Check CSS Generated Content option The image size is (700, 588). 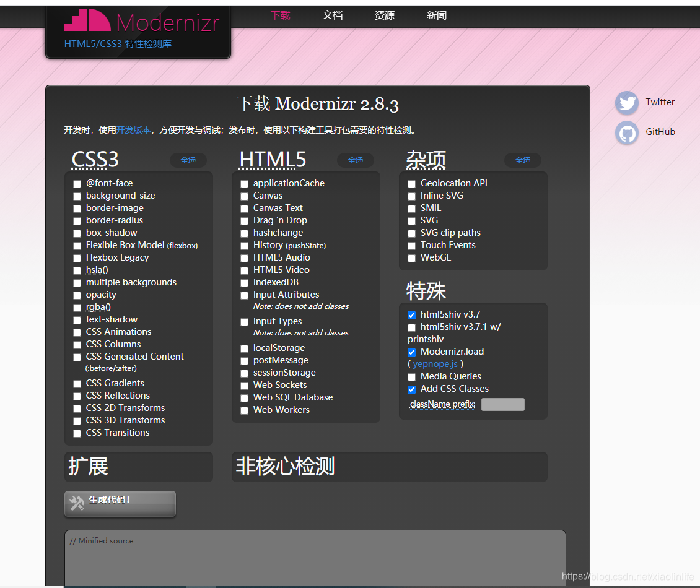pyautogui.click(x=77, y=357)
